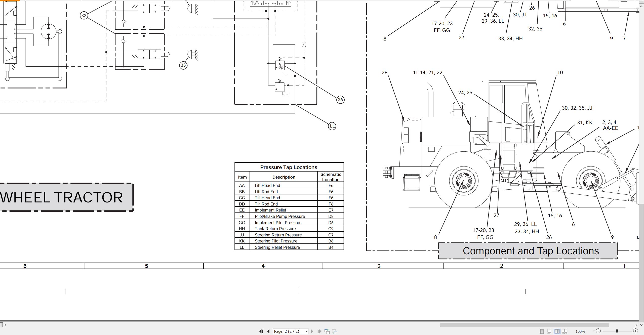Switch to single page layout
This screenshot has width=644, height=335.
tap(542, 331)
